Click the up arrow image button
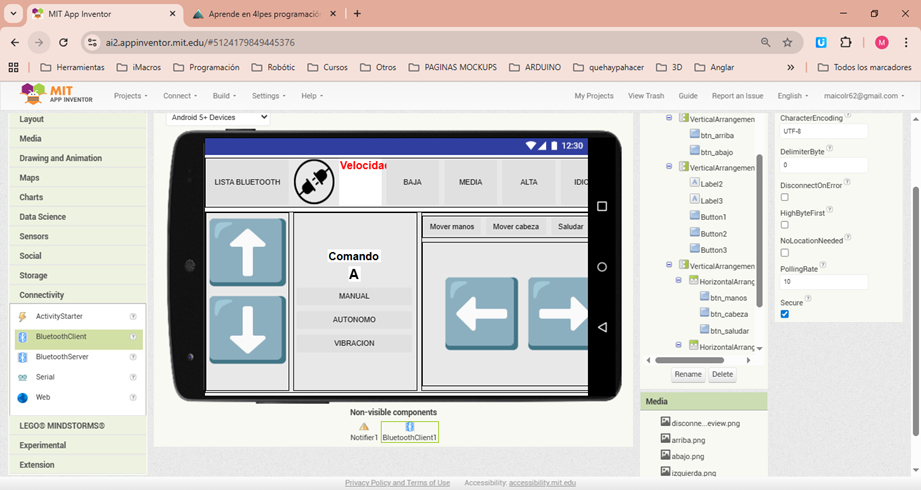The image size is (921, 490). click(x=247, y=252)
